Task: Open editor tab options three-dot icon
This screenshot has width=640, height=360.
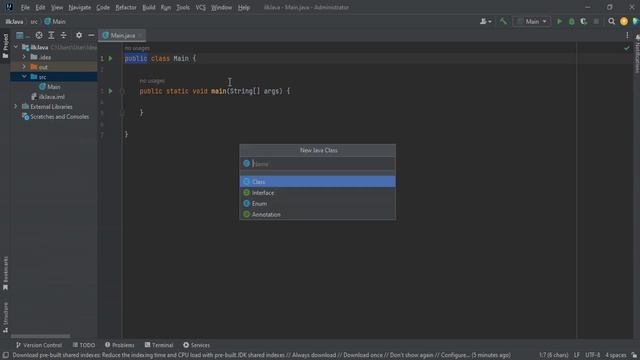Action: click(x=627, y=36)
